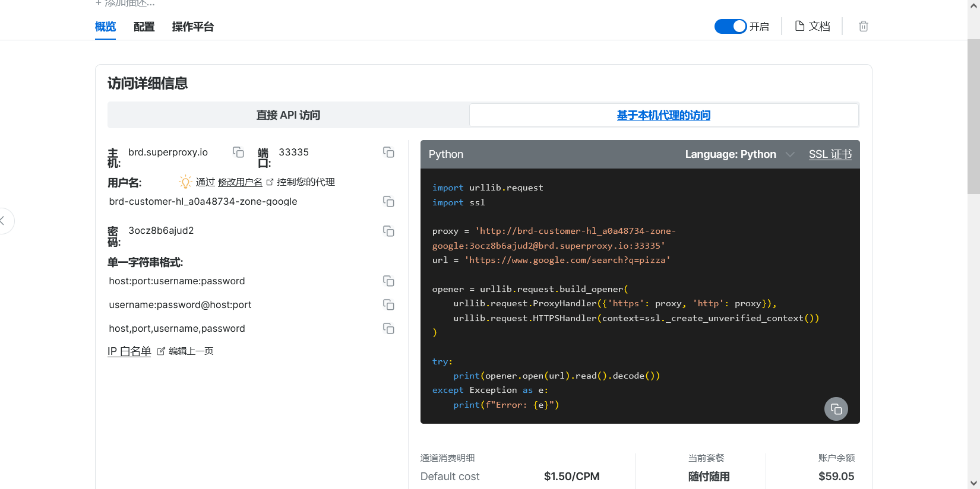Open the IP 白名单 link
This screenshot has width=980, height=489.
click(129, 351)
